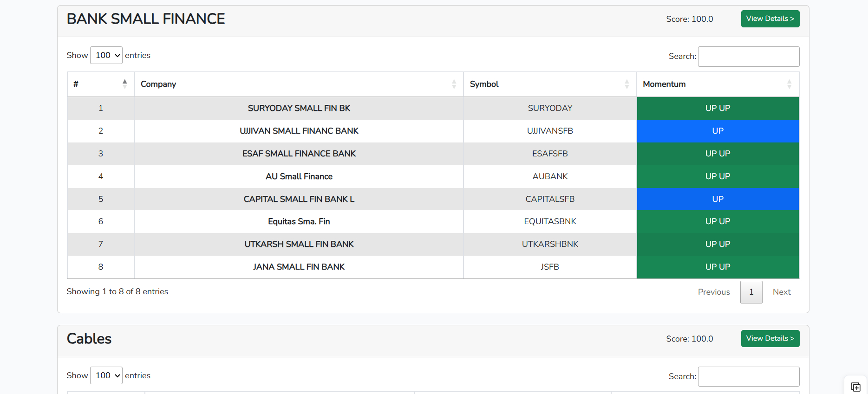Sort by Momentum column arrows
Image resolution: width=868 pixels, height=394 pixels.
tap(789, 84)
